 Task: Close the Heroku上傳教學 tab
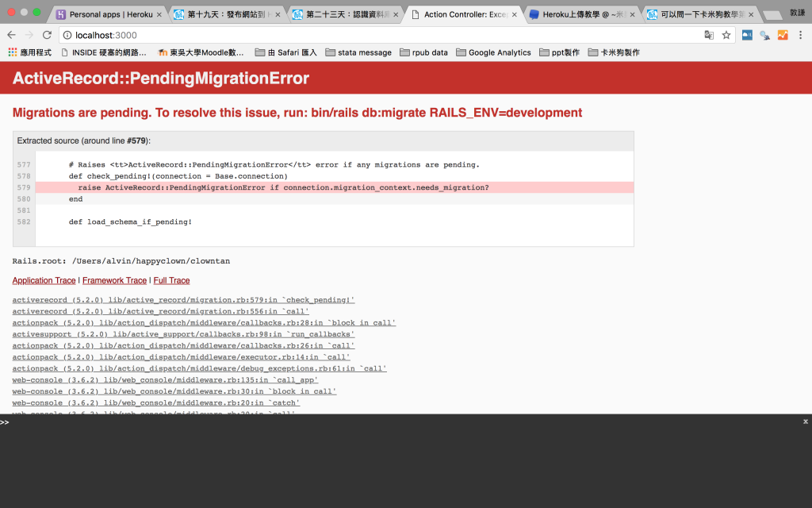632,14
